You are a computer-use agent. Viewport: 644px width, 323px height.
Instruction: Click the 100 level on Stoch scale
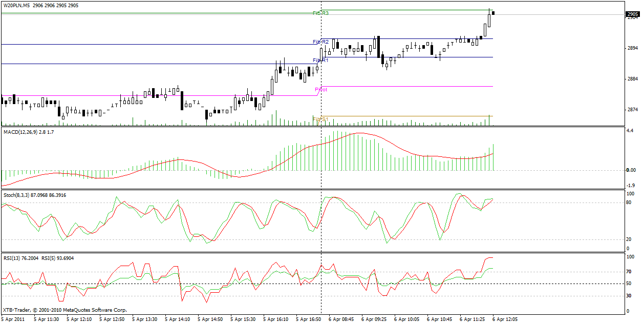pyautogui.click(x=631, y=193)
